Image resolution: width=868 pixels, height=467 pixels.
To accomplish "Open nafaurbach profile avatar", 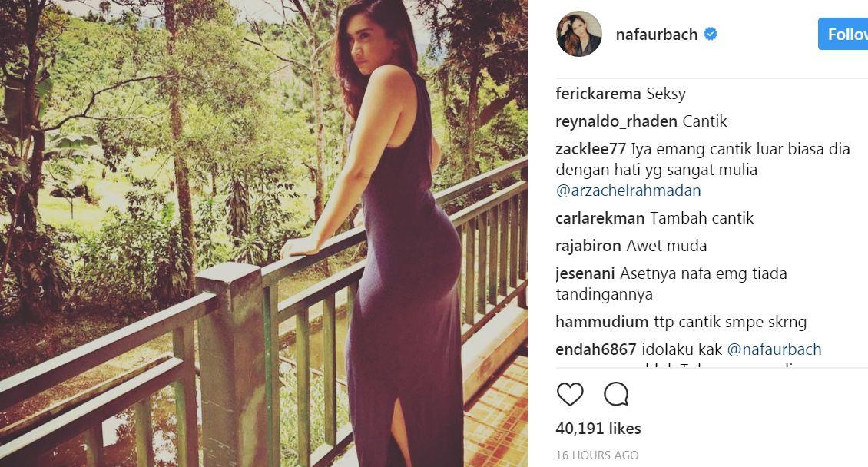I will pos(578,34).
